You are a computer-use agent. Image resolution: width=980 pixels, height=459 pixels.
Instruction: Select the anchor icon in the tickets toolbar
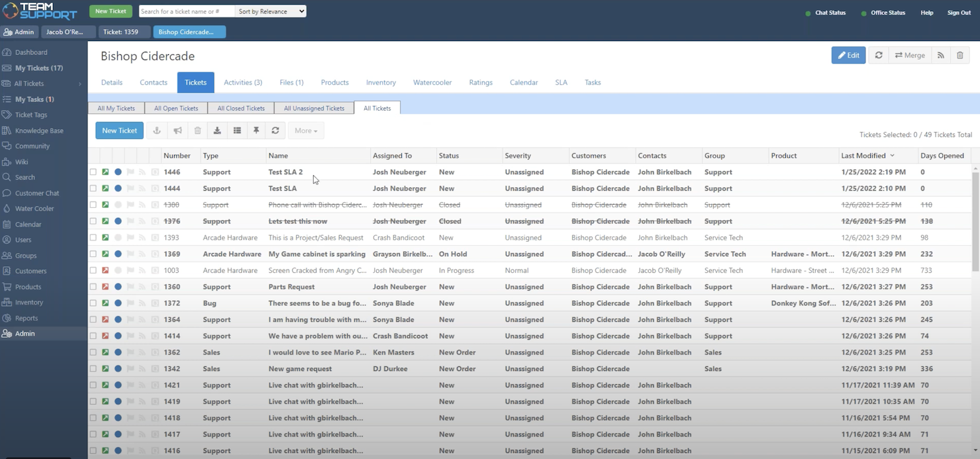(157, 130)
